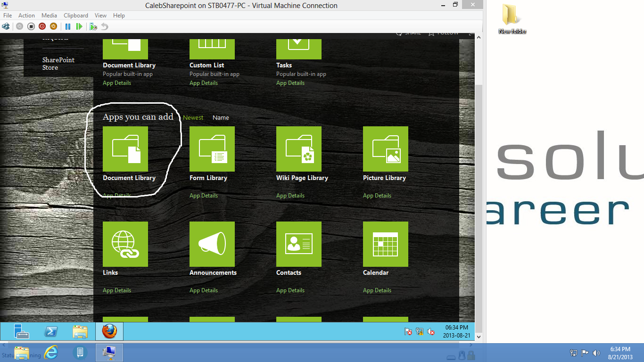
Task: Open App Details for Calendar
Action: click(377, 290)
